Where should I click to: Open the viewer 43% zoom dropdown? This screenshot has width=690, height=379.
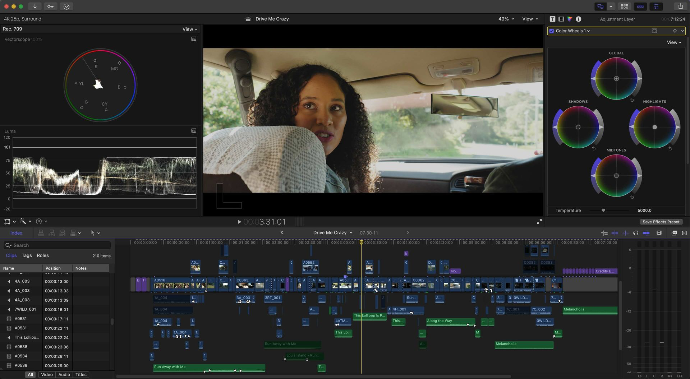click(506, 19)
